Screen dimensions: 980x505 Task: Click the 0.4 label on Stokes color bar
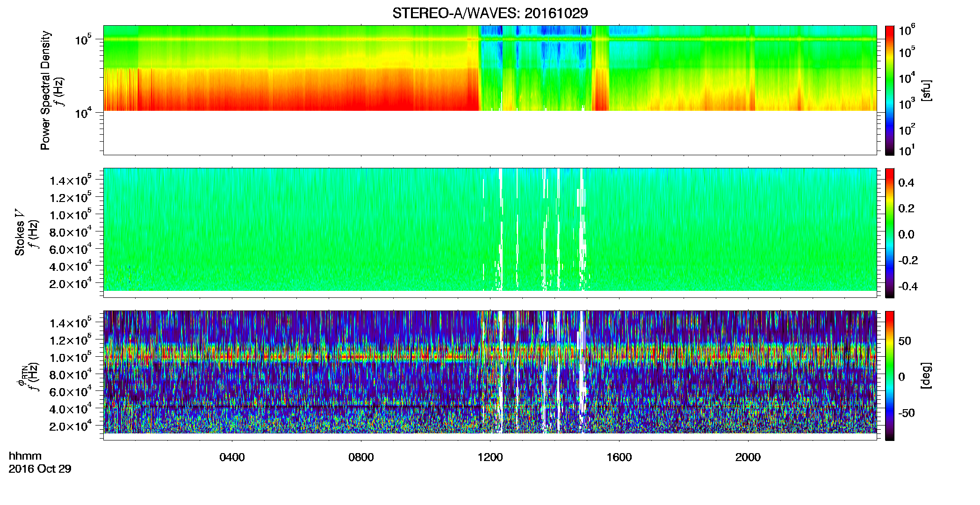click(906, 182)
